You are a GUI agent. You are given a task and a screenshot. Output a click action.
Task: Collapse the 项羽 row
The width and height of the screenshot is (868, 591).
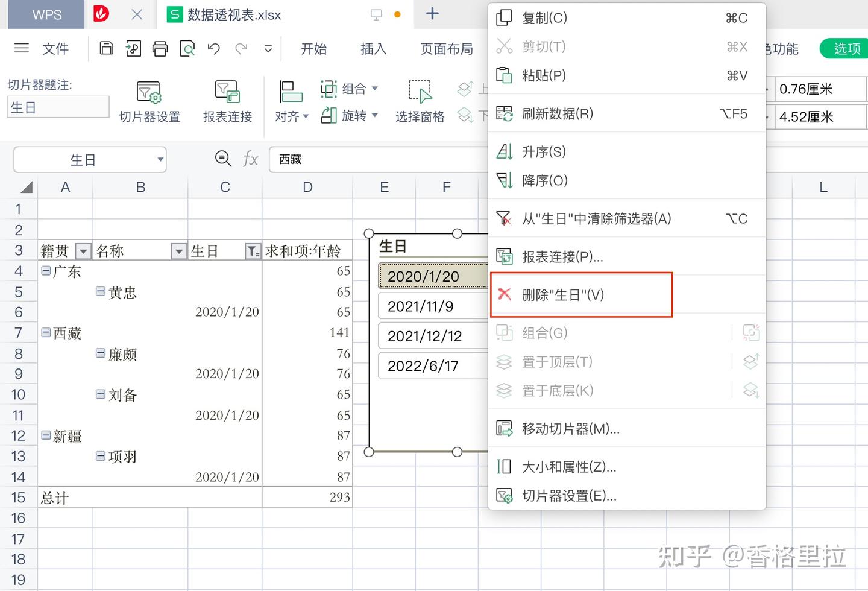tap(101, 456)
